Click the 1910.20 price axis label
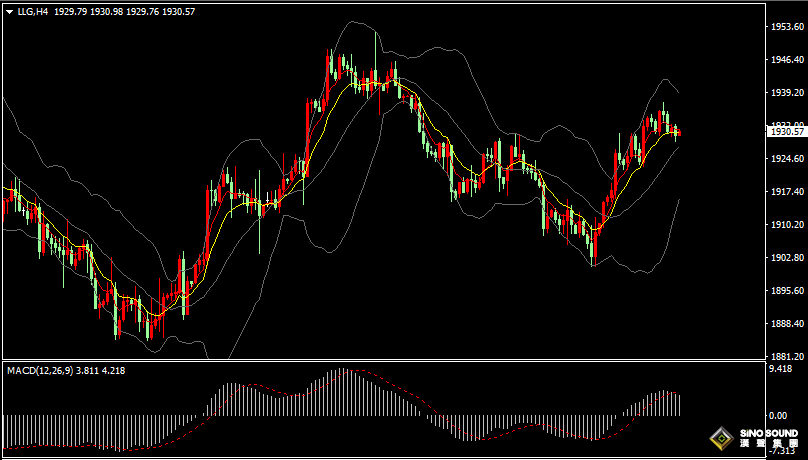Screen dimensions: 808x460 click(785, 225)
